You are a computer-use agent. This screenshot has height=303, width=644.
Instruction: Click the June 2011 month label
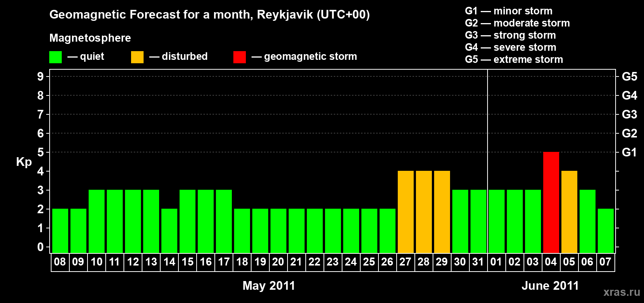[550, 286]
